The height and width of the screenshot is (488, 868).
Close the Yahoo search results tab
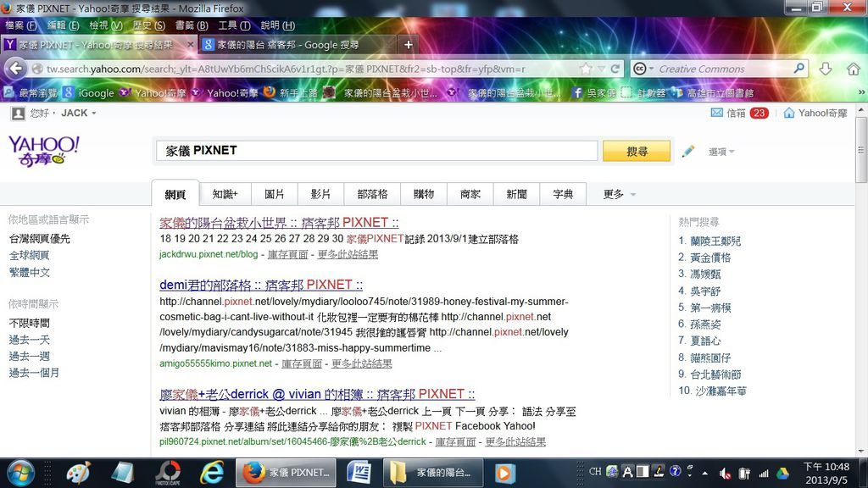[x=191, y=45]
